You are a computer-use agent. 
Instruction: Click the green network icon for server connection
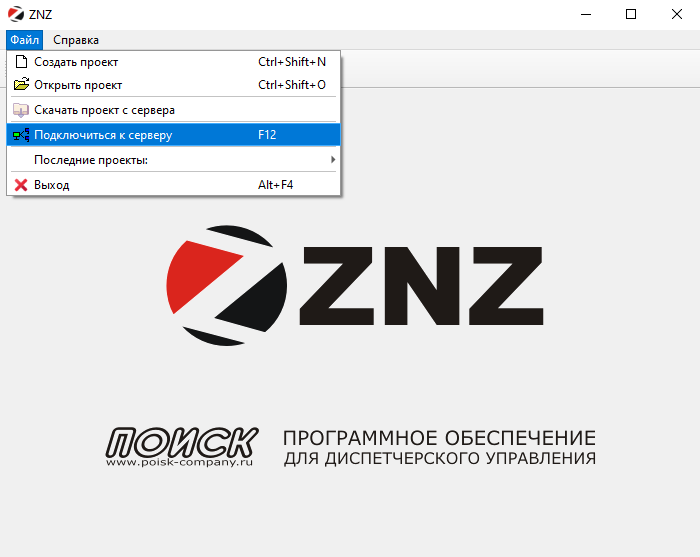(x=21, y=135)
